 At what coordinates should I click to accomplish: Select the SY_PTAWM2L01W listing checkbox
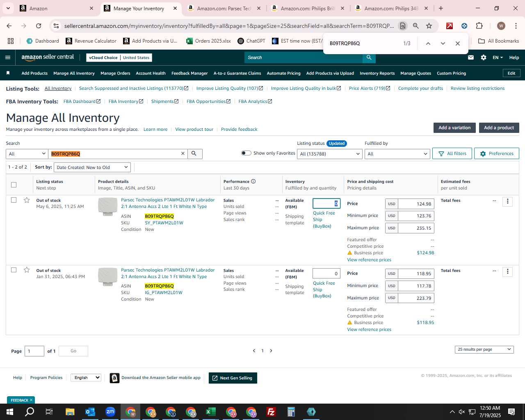tap(14, 200)
